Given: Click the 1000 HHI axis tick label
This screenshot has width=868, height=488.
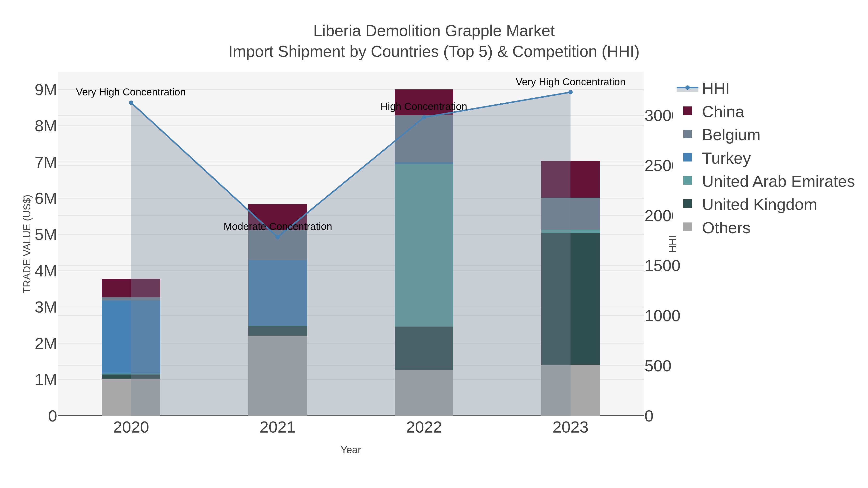Looking at the screenshot, I should [x=663, y=316].
